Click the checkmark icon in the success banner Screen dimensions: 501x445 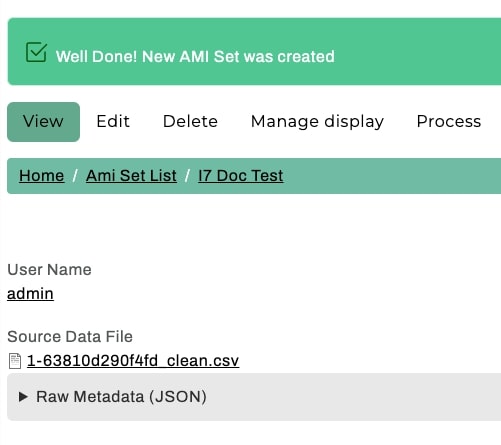coord(36,52)
